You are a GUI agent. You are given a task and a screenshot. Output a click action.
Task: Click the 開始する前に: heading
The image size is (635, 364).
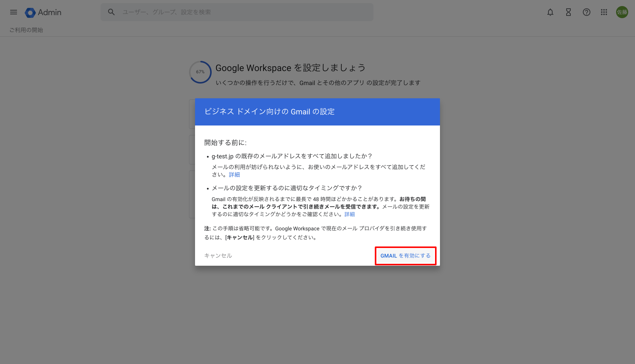pos(226,143)
